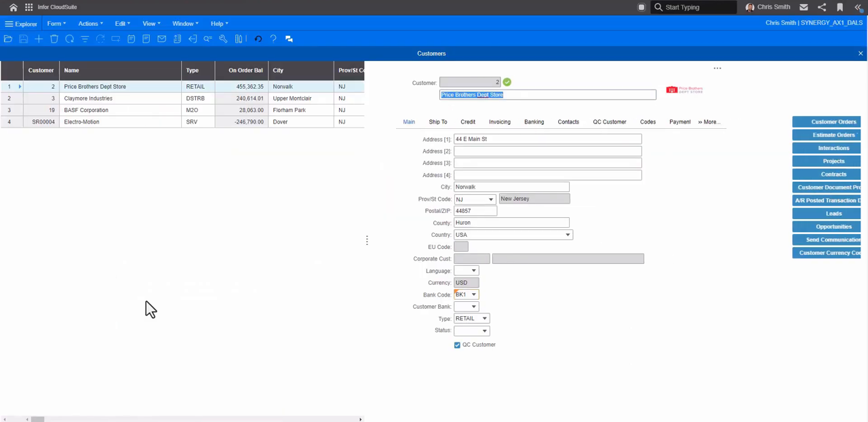Screen dimensions: 868x422
Task: Click the Projects button
Action: (x=827, y=161)
